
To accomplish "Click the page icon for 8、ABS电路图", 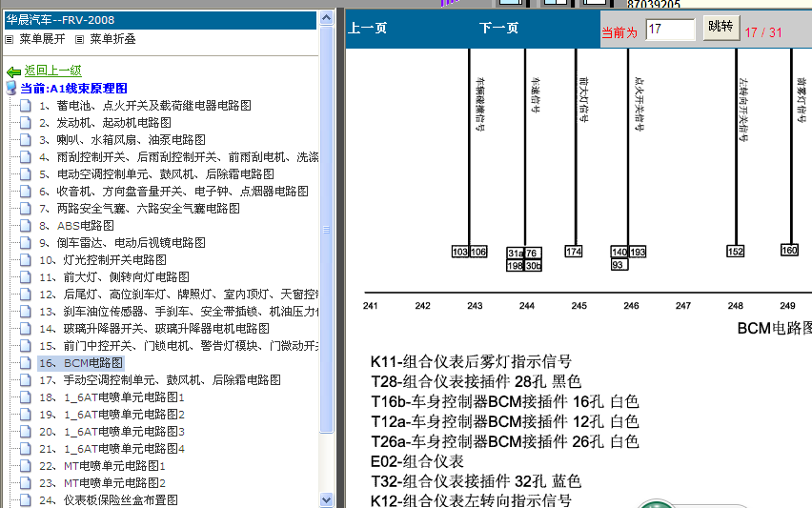I will (26, 226).
